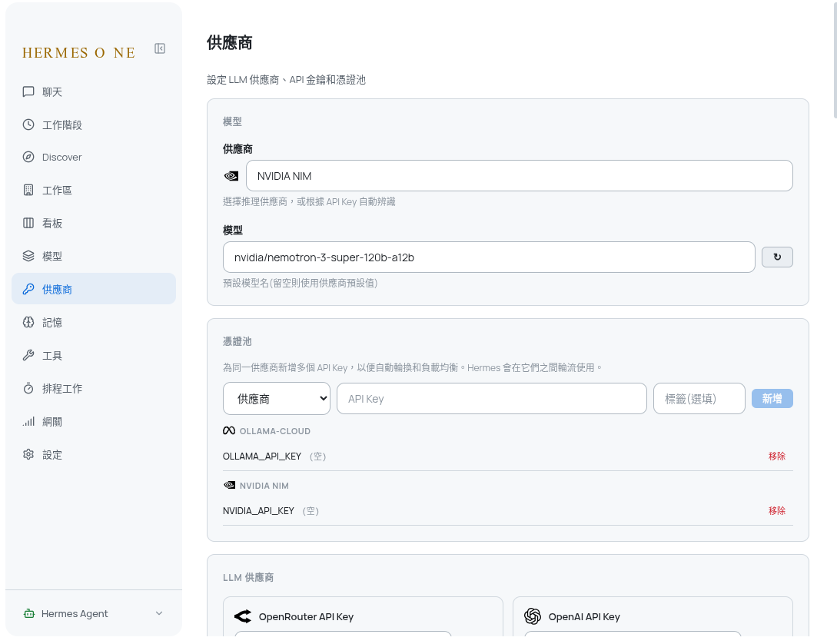Image resolution: width=837 pixels, height=644 pixels.
Task: Click the brain icon for 記憶
Action: pos(28,322)
